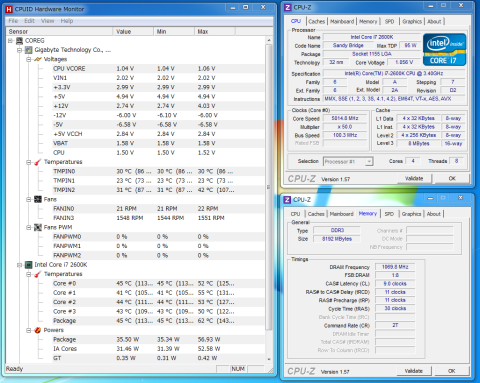Click the Intel Core i7 2600K chip icon
This screenshot has height=383, width=480.
pos(29,265)
